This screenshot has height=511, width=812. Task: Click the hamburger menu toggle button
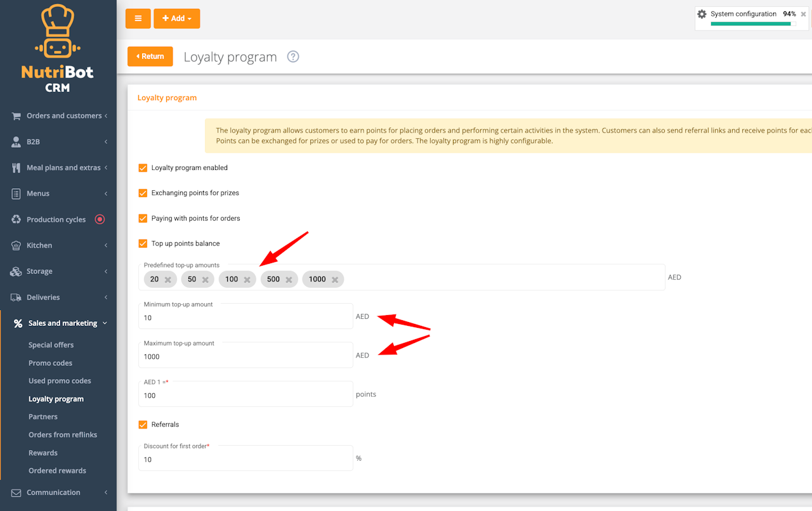pyautogui.click(x=138, y=18)
